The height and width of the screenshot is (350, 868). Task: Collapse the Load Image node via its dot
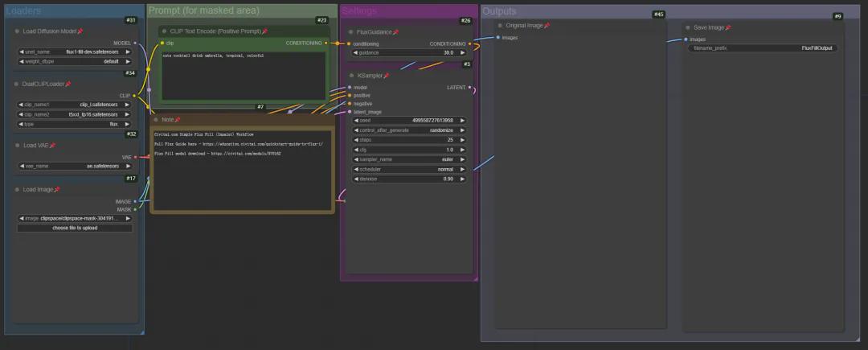click(x=17, y=189)
